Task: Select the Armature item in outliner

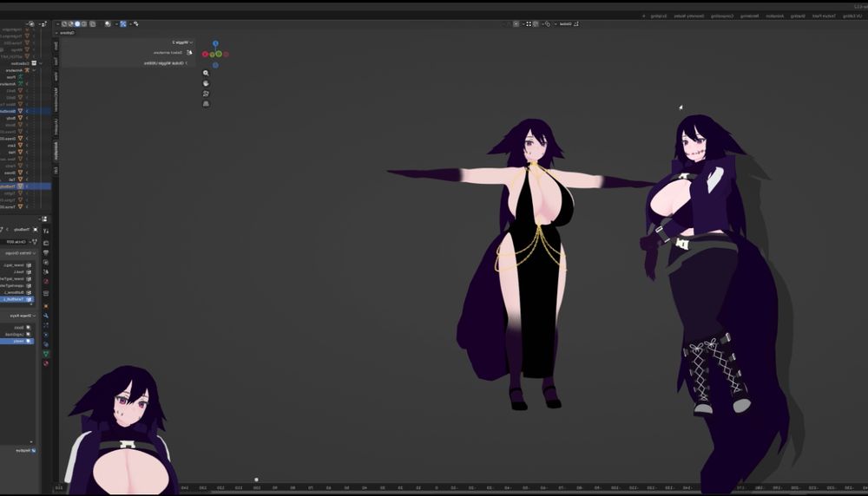Action: (12, 70)
